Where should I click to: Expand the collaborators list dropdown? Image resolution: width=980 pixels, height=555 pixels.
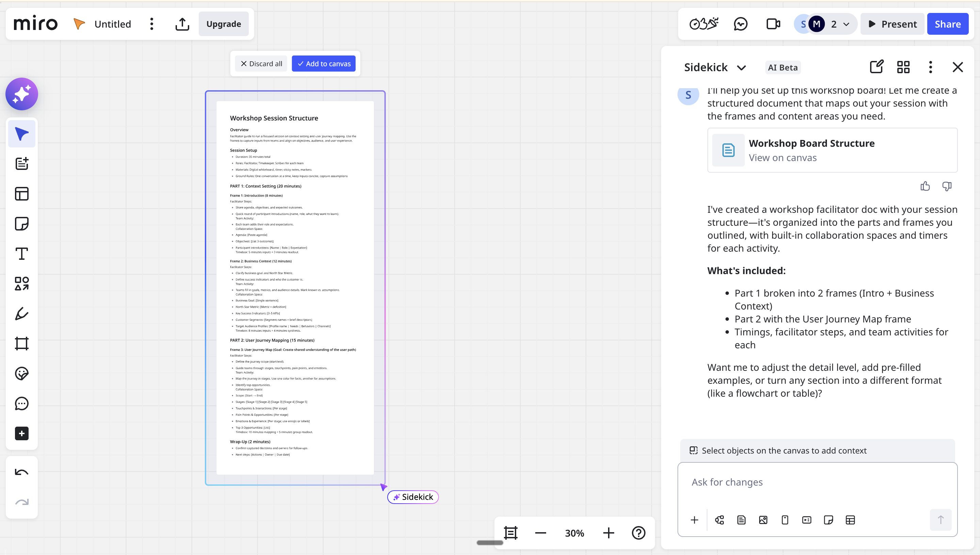[846, 24]
